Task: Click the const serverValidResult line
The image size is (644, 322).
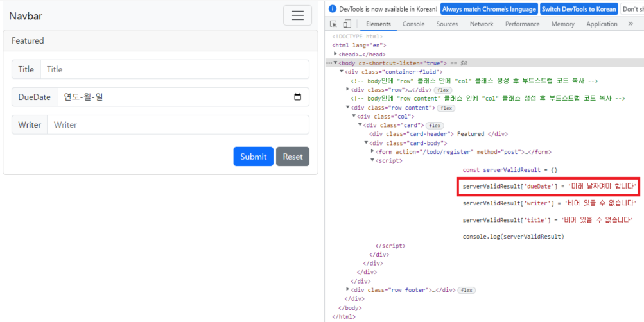Action: click(x=510, y=169)
